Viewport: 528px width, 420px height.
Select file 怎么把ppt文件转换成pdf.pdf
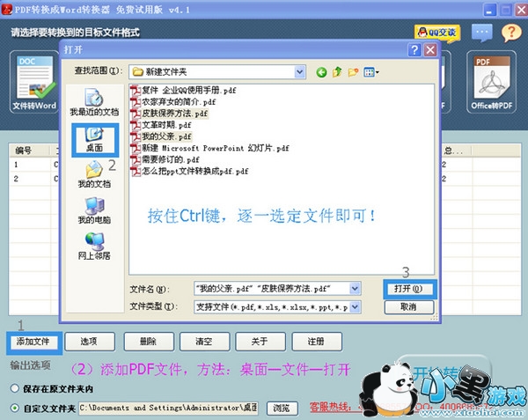tap(189, 171)
